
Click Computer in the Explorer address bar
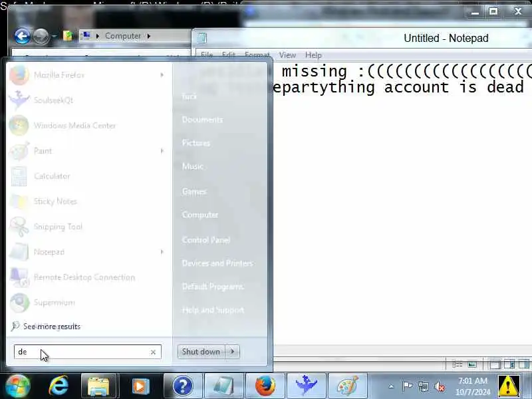[x=123, y=36]
